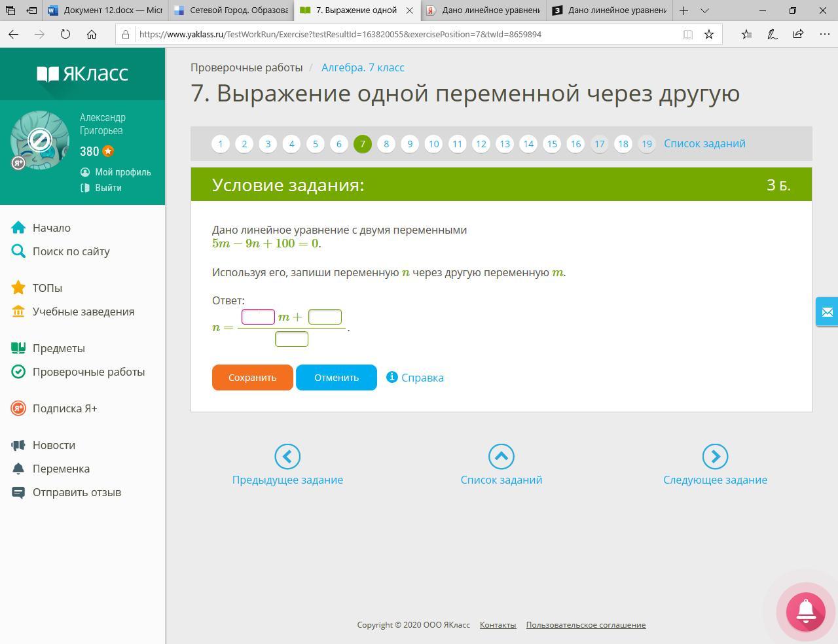Screen dimensions: 838x644
Task: Click the constant term numerator field
Action: pos(325,317)
